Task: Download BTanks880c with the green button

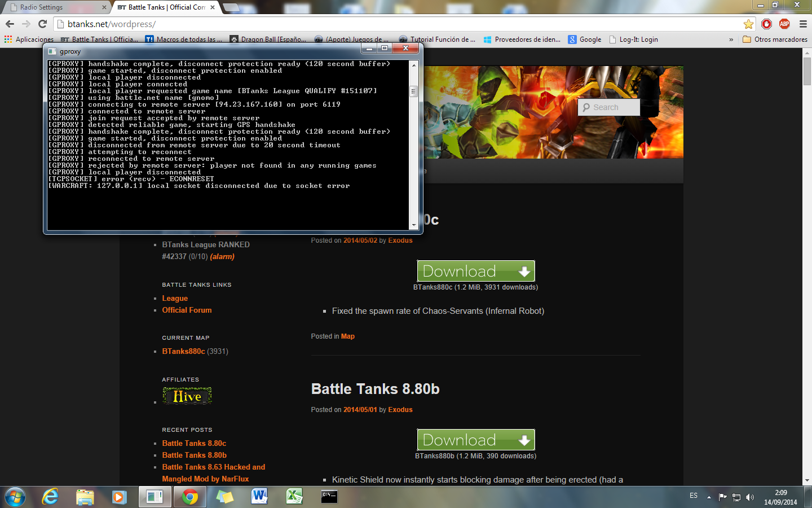Action: (475, 271)
